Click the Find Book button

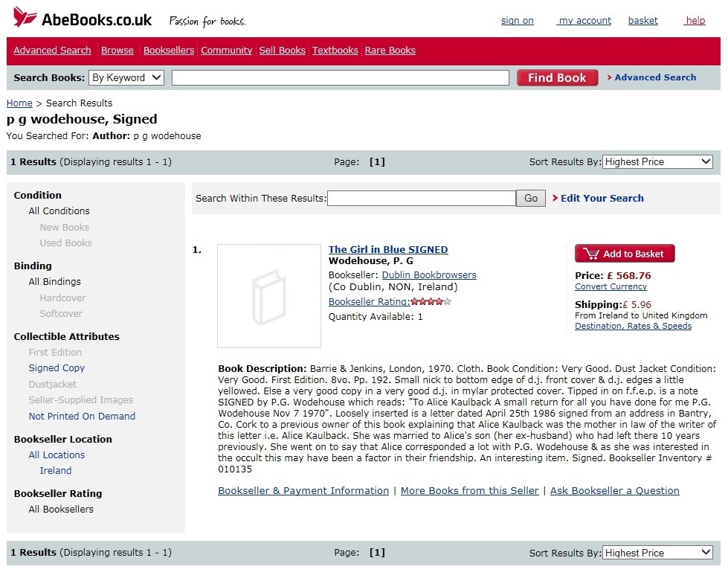point(557,77)
